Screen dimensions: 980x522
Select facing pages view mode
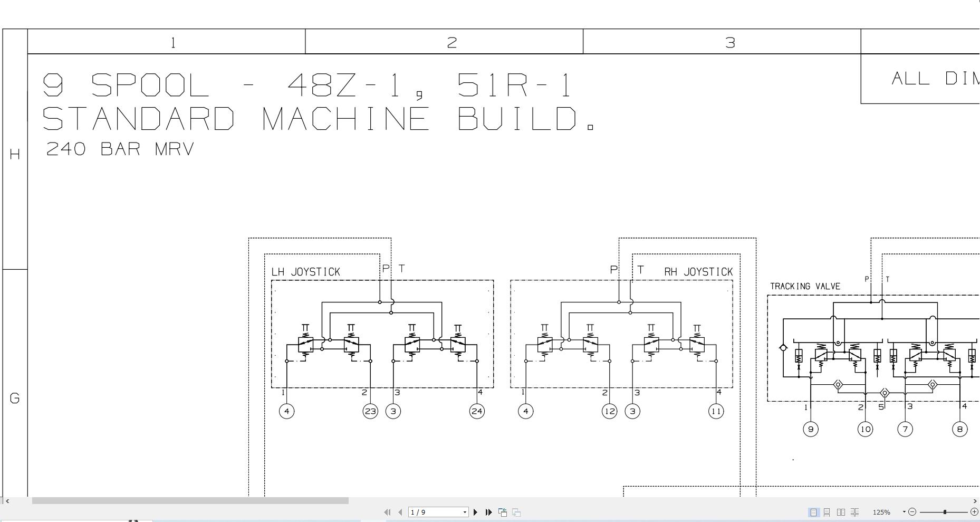(x=841, y=512)
